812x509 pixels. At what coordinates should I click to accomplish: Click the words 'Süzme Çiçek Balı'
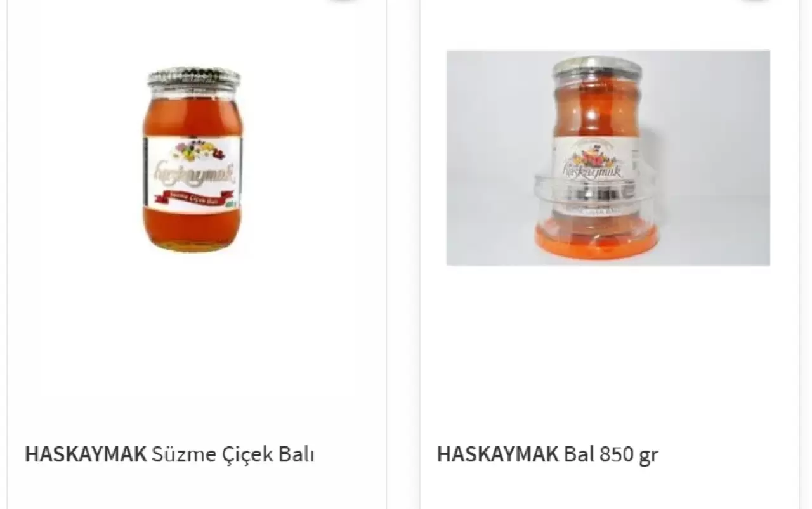click(233, 454)
